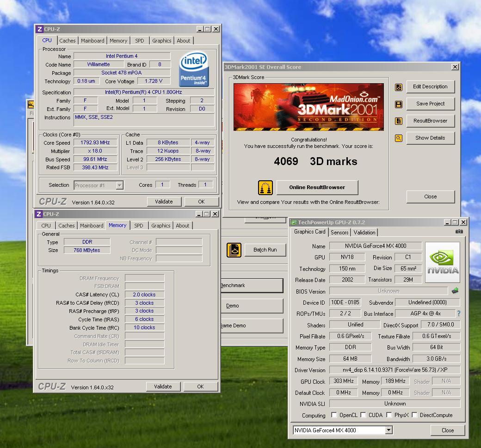Viewport: 481px width, 448px height.
Task: Click the Batch Run button
Action: click(x=265, y=250)
